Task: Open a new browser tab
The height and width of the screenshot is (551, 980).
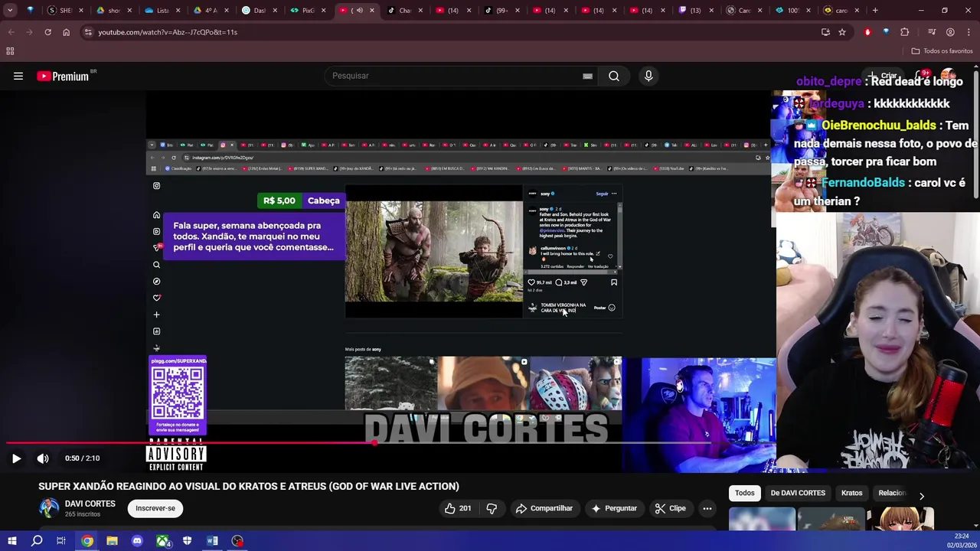Action: (875, 11)
